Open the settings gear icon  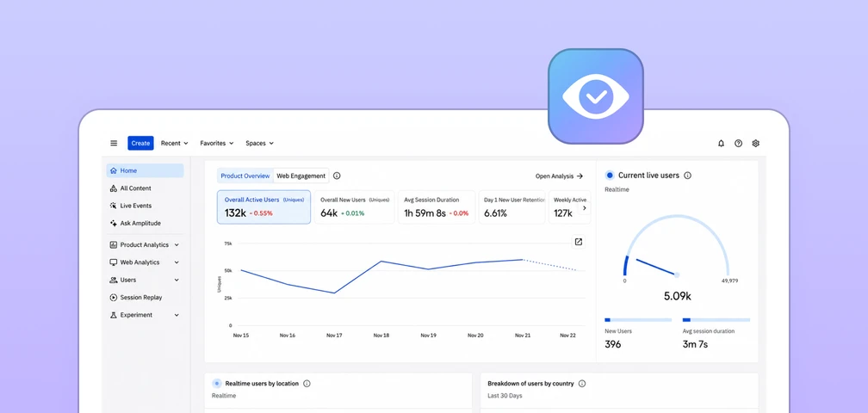[x=756, y=143]
